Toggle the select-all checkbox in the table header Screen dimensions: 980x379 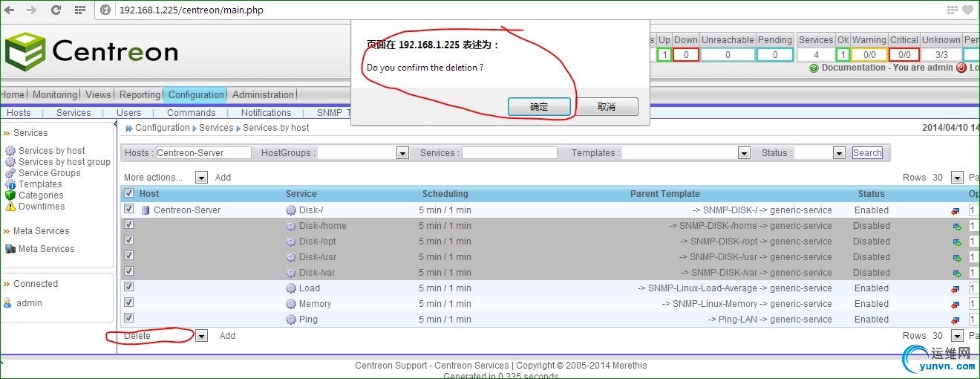tap(128, 193)
